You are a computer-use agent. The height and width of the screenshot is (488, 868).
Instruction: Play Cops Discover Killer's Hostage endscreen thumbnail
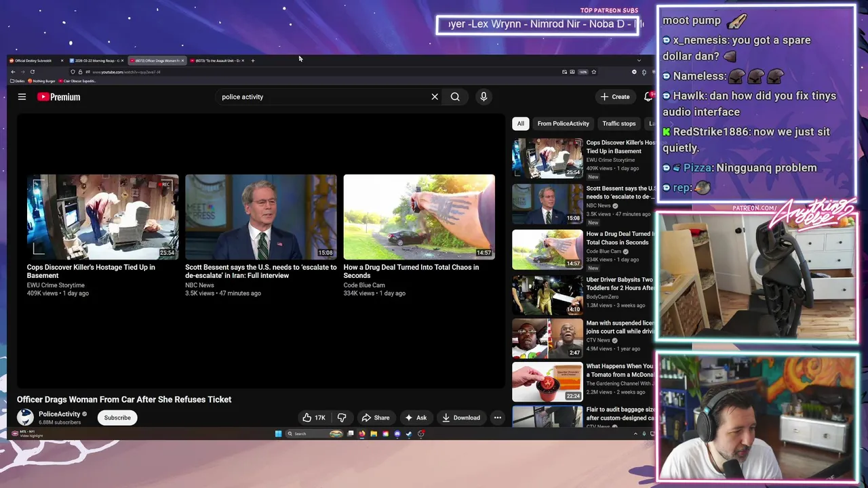103,217
